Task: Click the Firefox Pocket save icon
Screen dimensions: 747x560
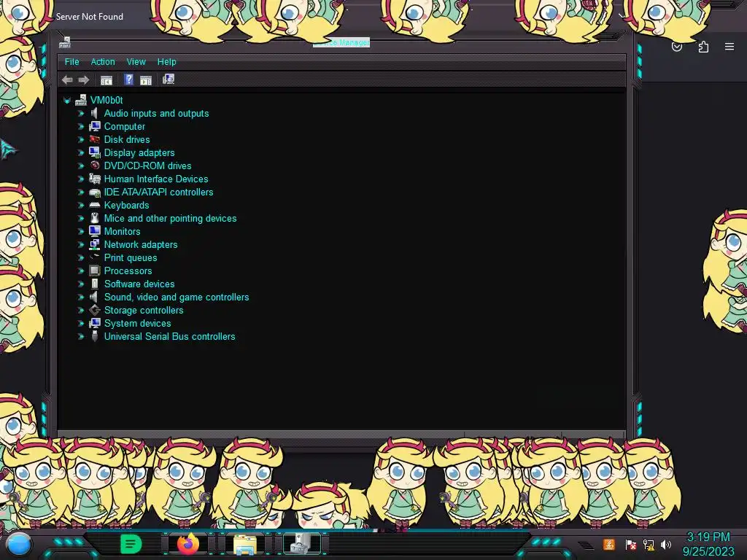Action: [676, 47]
